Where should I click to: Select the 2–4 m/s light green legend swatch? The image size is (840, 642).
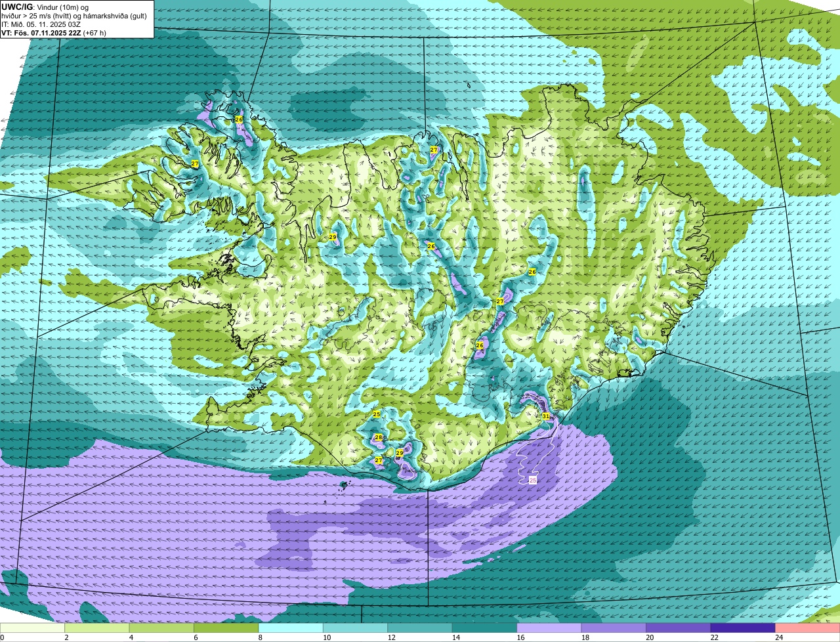coord(97,628)
